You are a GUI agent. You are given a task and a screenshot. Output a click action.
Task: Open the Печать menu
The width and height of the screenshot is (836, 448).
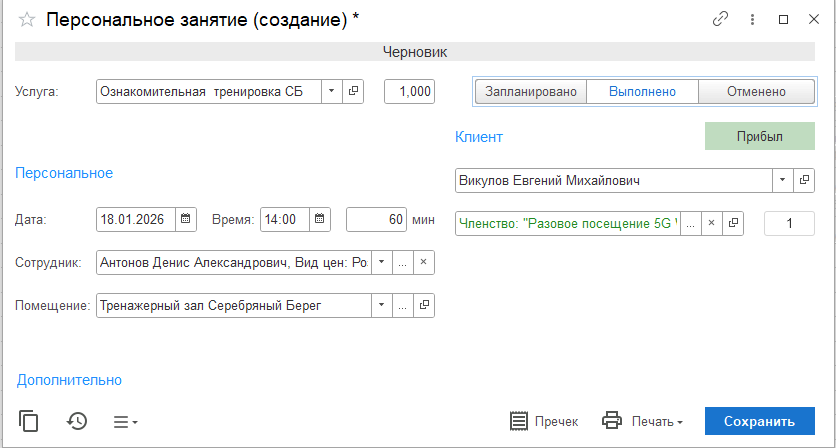click(x=643, y=421)
